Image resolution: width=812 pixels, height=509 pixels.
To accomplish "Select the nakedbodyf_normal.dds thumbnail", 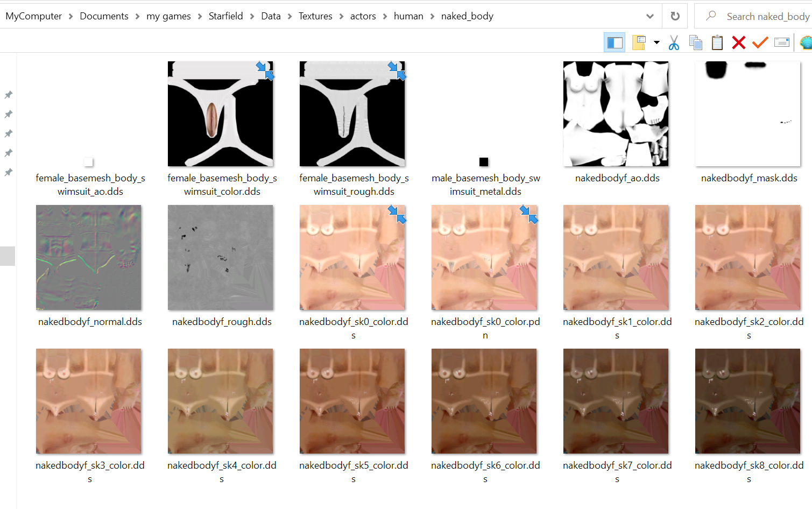I will [89, 257].
